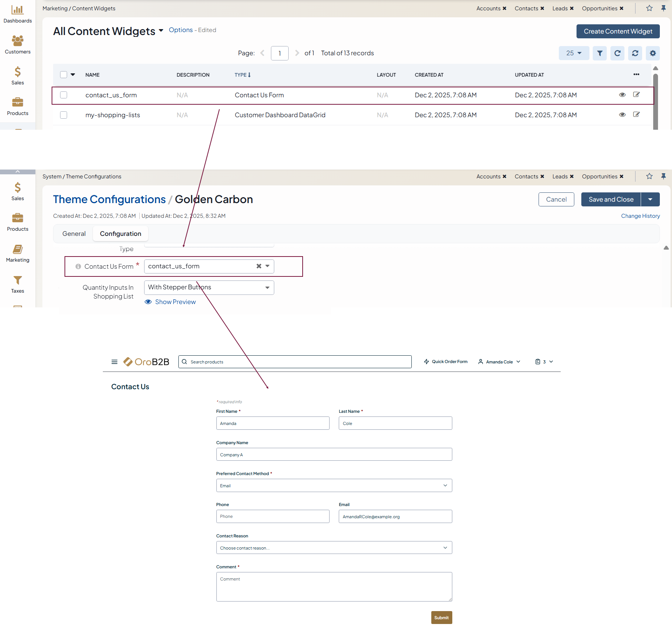Viewport: 672px width, 638px height.
Task: Open the Contact Us Form widget dropdown
Action: pyautogui.click(x=268, y=266)
